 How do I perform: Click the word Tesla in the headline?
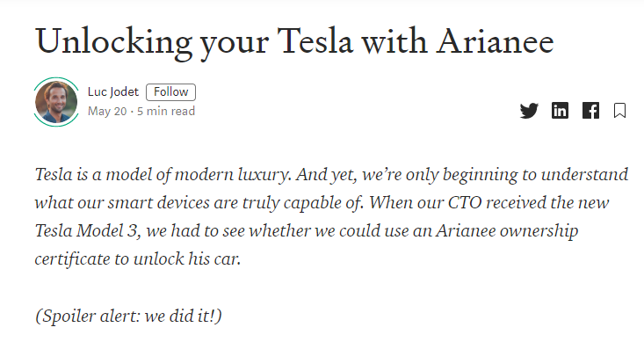pos(315,41)
